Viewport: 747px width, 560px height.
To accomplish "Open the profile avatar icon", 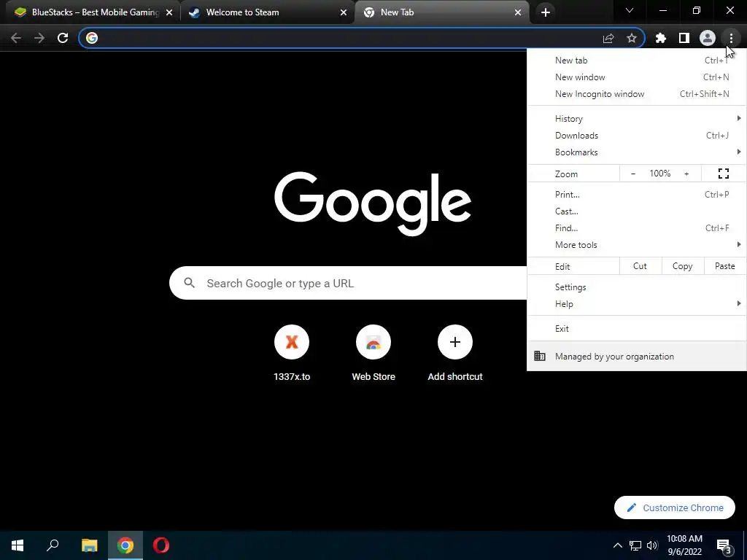I will [x=708, y=38].
